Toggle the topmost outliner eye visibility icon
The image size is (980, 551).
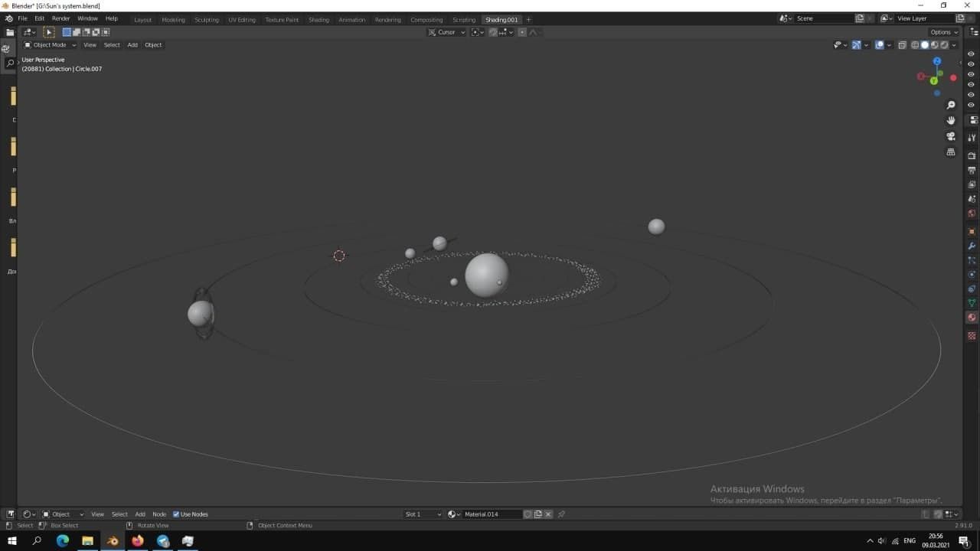coord(972,54)
